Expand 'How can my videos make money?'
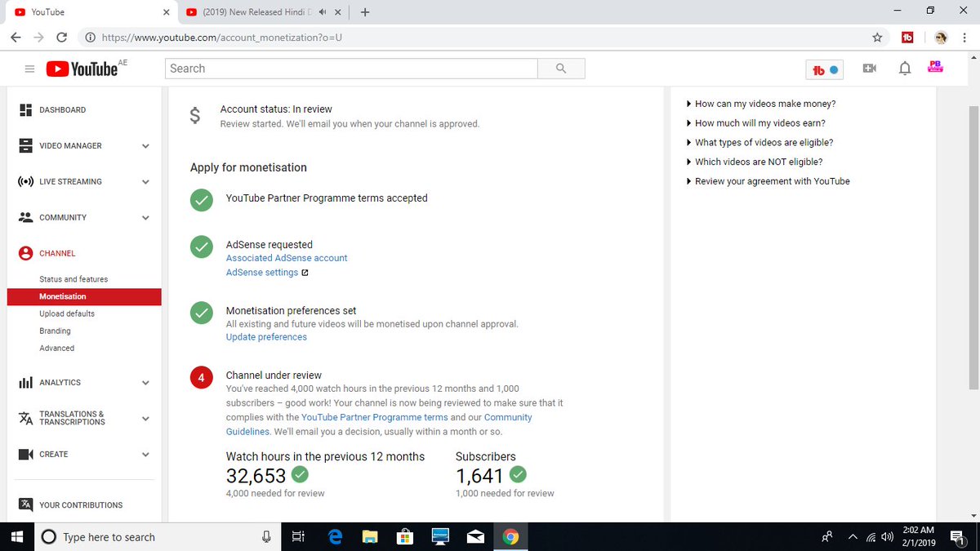Image resolution: width=980 pixels, height=551 pixels. point(762,104)
